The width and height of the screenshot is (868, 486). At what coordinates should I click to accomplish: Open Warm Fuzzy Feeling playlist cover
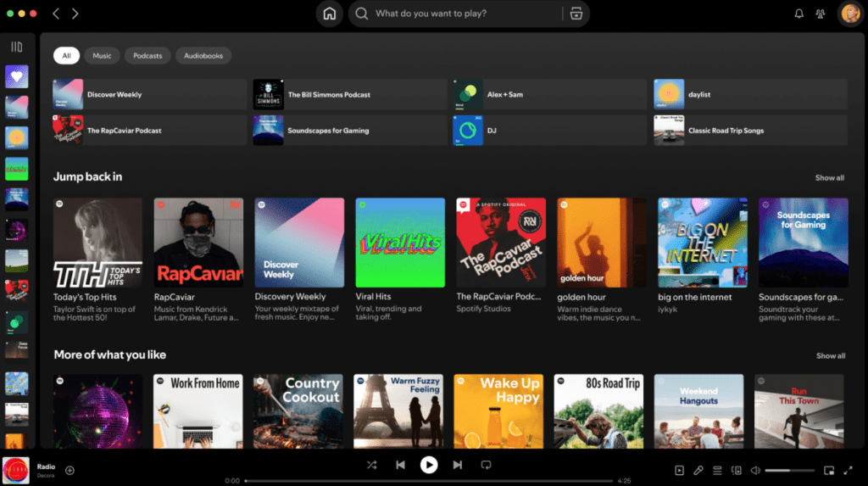pos(398,411)
